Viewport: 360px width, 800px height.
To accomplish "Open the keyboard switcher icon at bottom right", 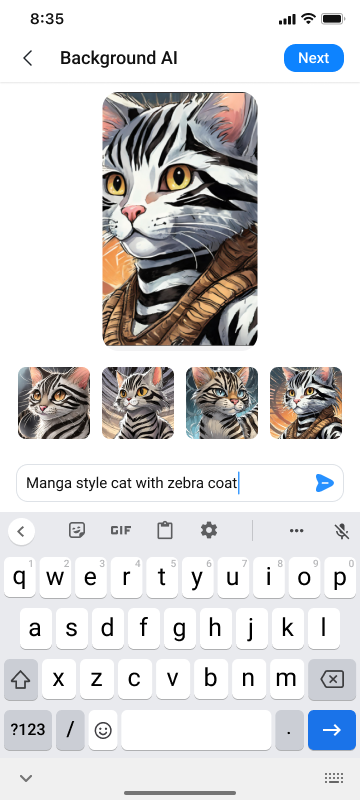I will click(x=334, y=778).
